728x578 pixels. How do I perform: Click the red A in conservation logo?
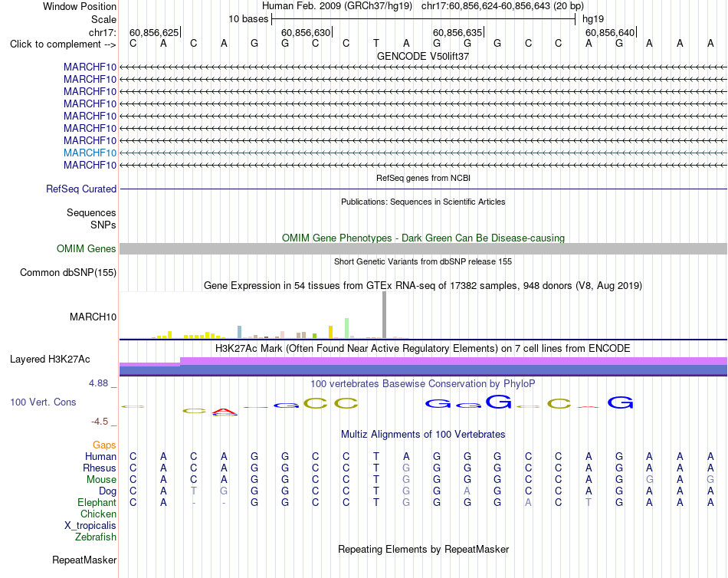(x=225, y=411)
